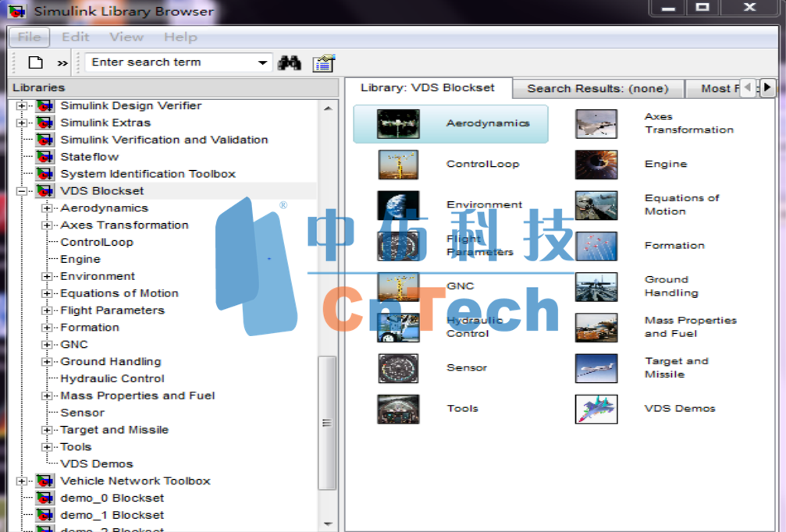Collapse the VDS Blockset node
Screen dimensions: 786x532
(x=22, y=191)
